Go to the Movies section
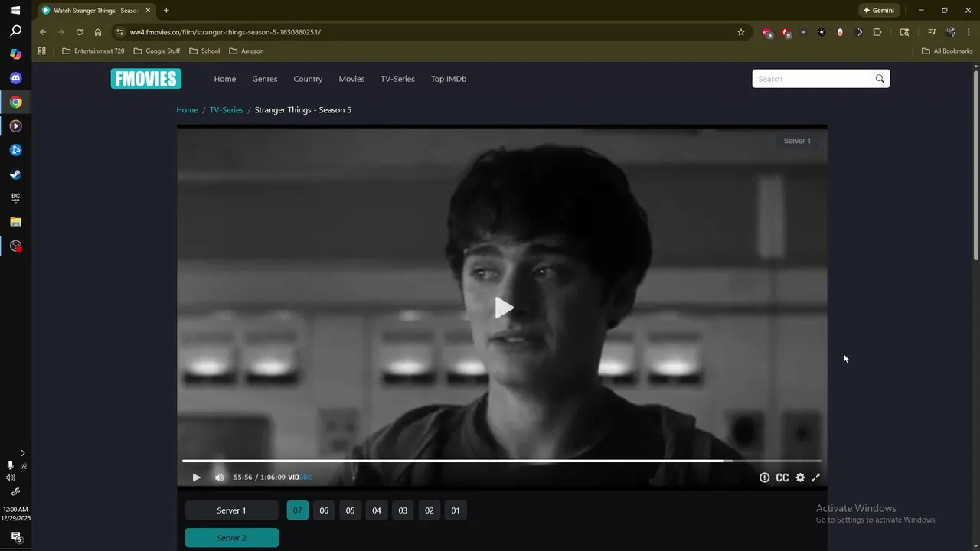This screenshot has height=551, width=980. pyautogui.click(x=351, y=79)
